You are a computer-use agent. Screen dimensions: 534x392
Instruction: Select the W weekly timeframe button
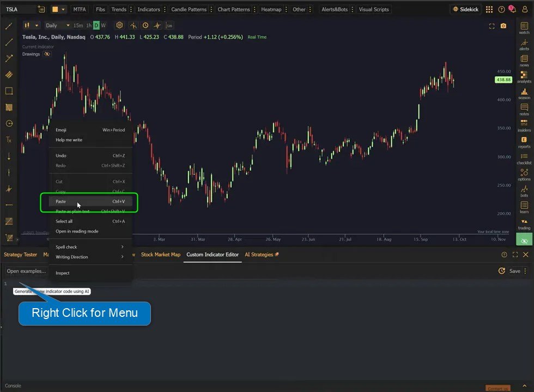point(103,25)
